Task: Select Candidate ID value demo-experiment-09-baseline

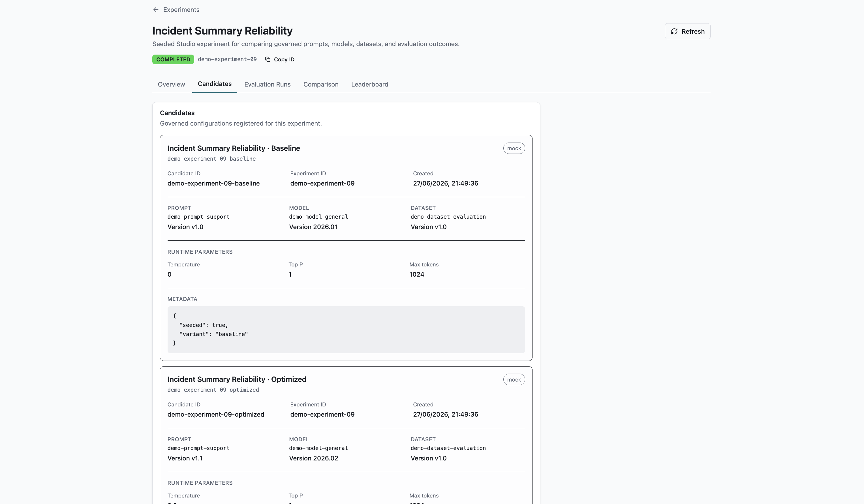Action: pos(214,183)
